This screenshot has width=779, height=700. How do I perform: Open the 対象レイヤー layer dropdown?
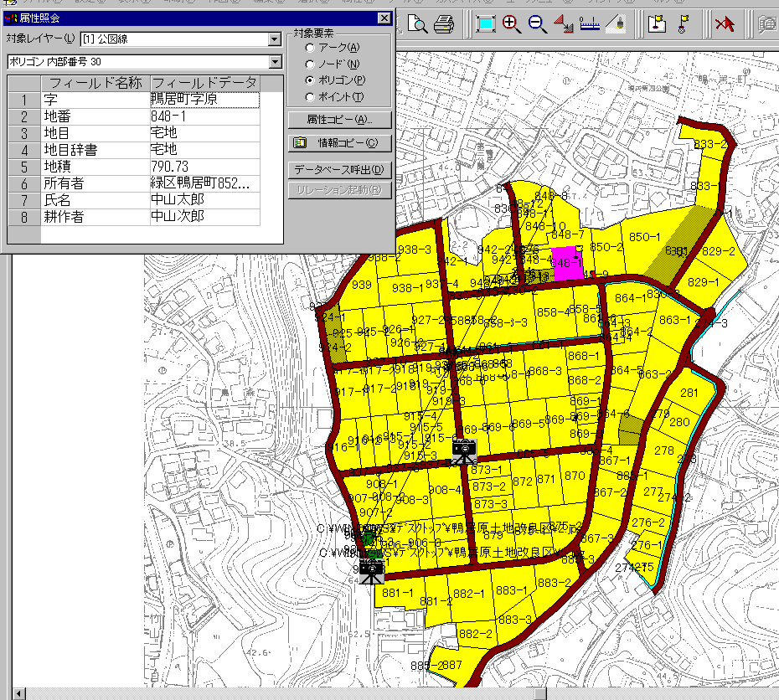[x=274, y=39]
